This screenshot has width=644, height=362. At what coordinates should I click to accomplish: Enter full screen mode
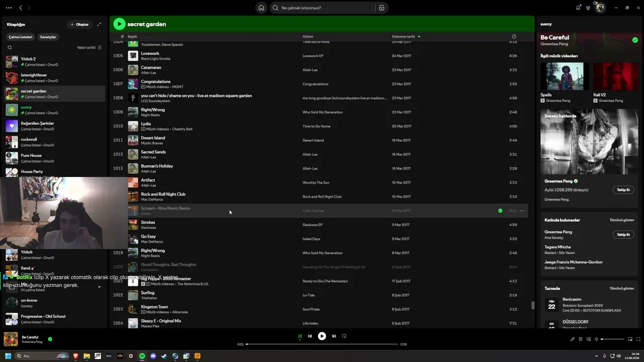[x=638, y=339]
